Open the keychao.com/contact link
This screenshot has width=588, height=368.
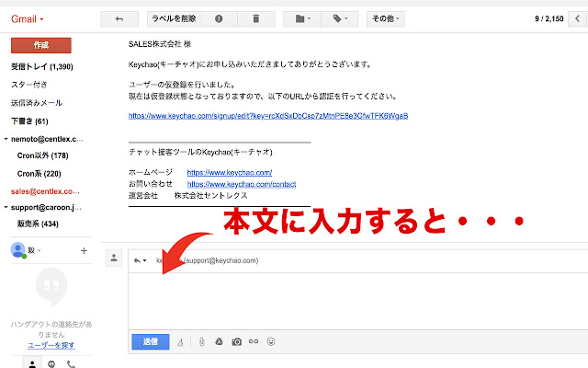(x=242, y=184)
